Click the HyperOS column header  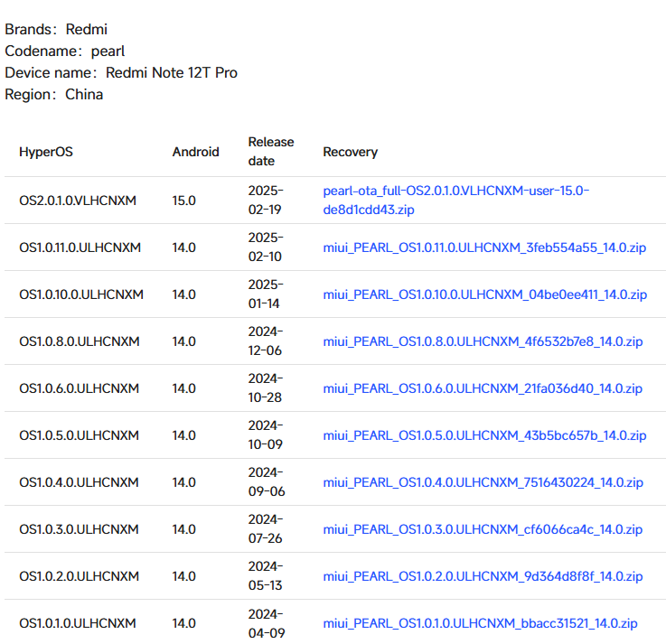pyautogui.click(x=46, y=152)
